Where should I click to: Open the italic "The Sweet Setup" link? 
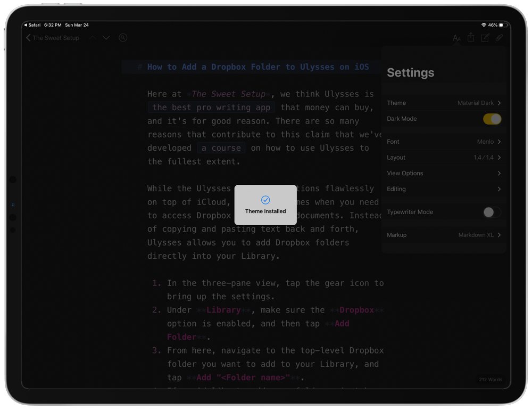229,94
